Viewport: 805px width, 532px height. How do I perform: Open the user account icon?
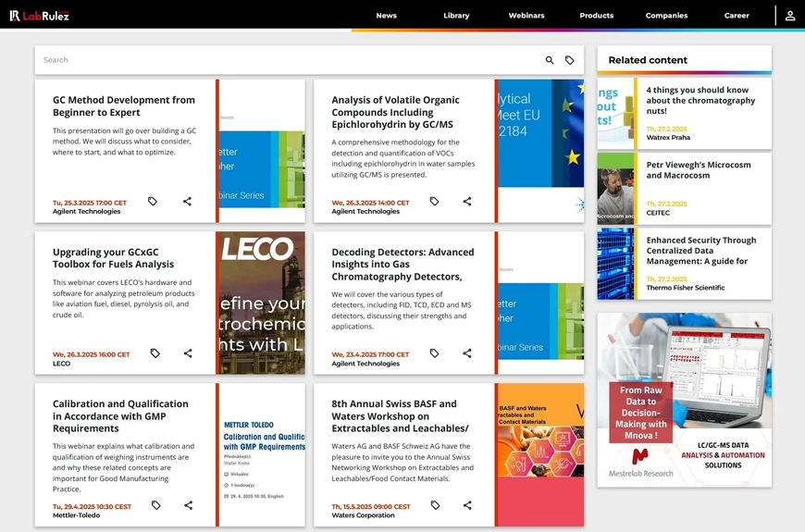(790, 16)
